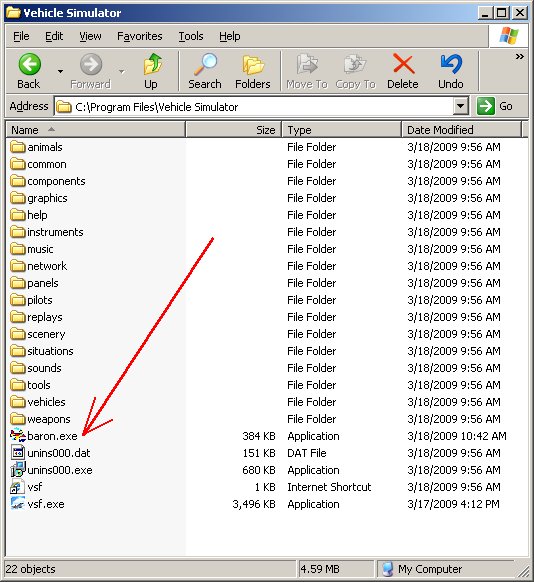Click the Internet Shortcut type cell

(x=329, y=487)
